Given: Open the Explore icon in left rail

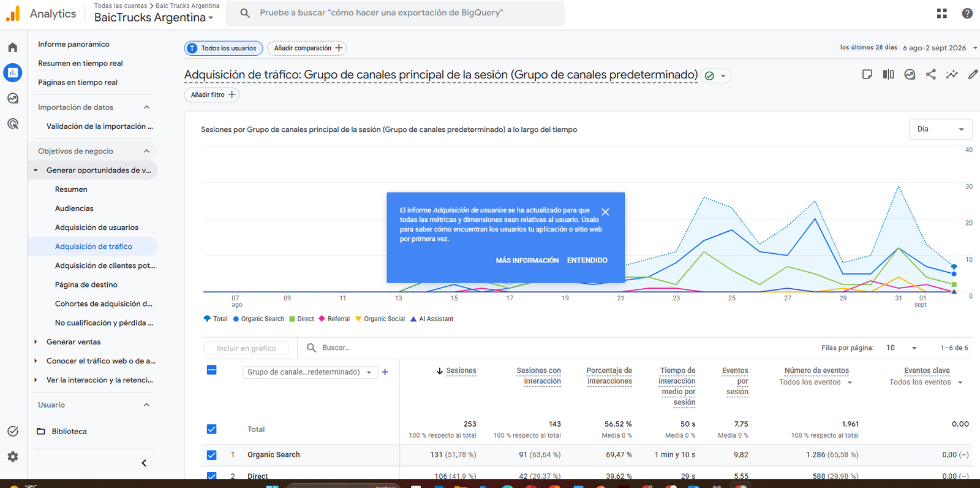Looking at the screenshot, I should (x=13, y=98).
